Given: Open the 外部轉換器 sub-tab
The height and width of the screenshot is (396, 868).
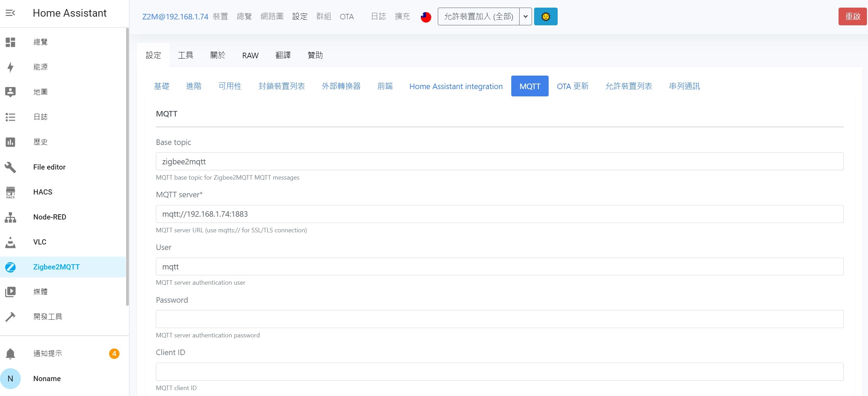Looking at the screenshot, I should (341, 86).
